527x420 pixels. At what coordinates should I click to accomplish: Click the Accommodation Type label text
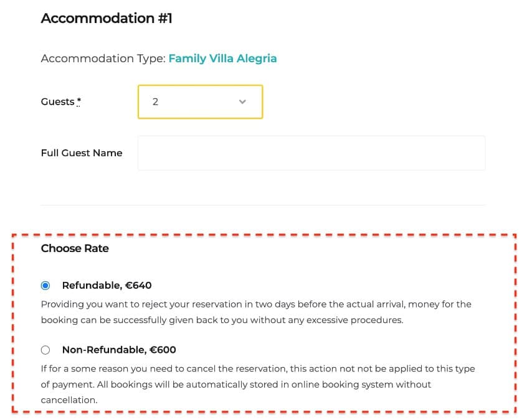[103, 58]
